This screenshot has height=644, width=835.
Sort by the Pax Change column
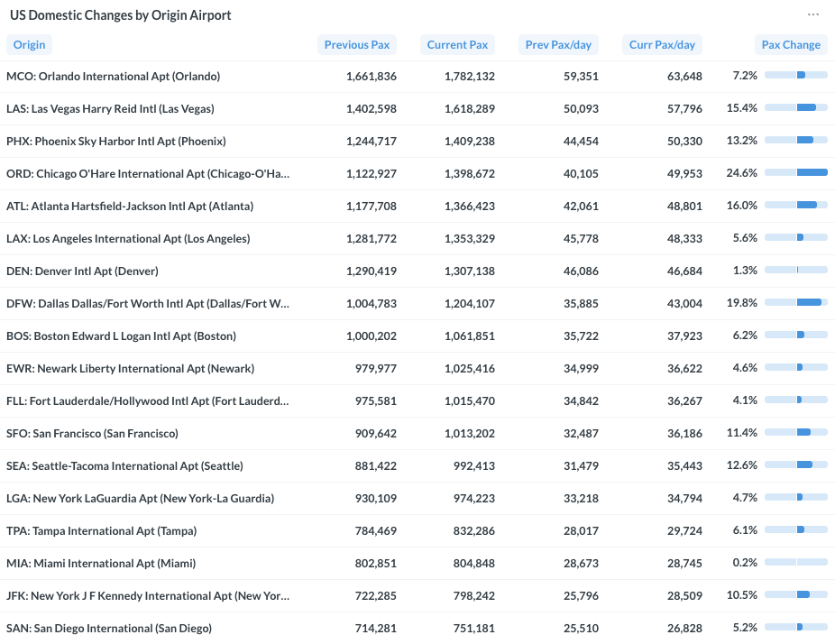point(791,45)
